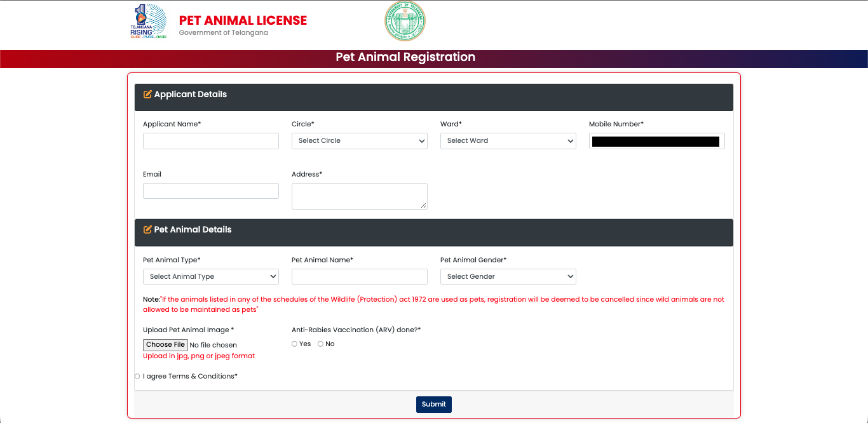Click the edit icon beside Pet Animal Details
Viewport: 868px width, 423px height.
click(x=147, y=229)
